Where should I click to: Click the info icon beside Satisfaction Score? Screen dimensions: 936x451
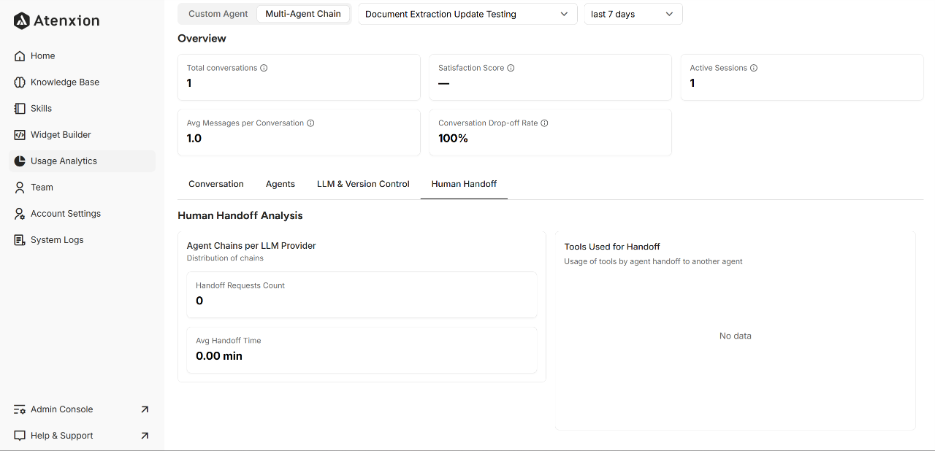pos(511,68)
